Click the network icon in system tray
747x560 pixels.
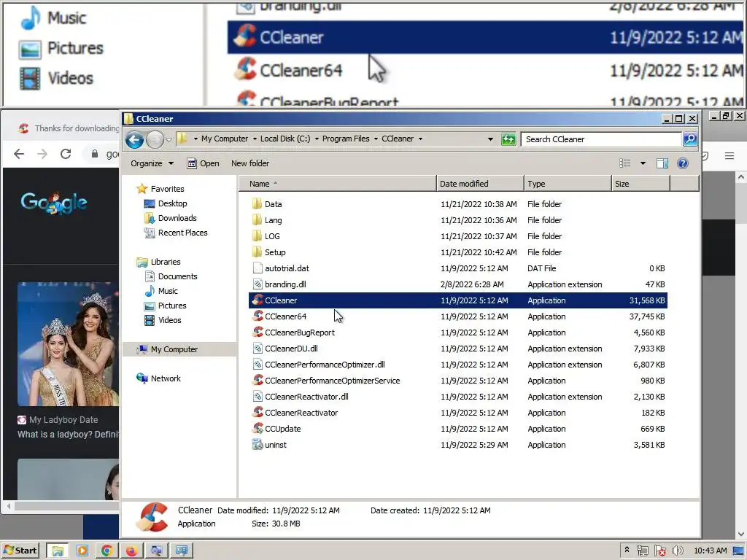pos(642,551)
